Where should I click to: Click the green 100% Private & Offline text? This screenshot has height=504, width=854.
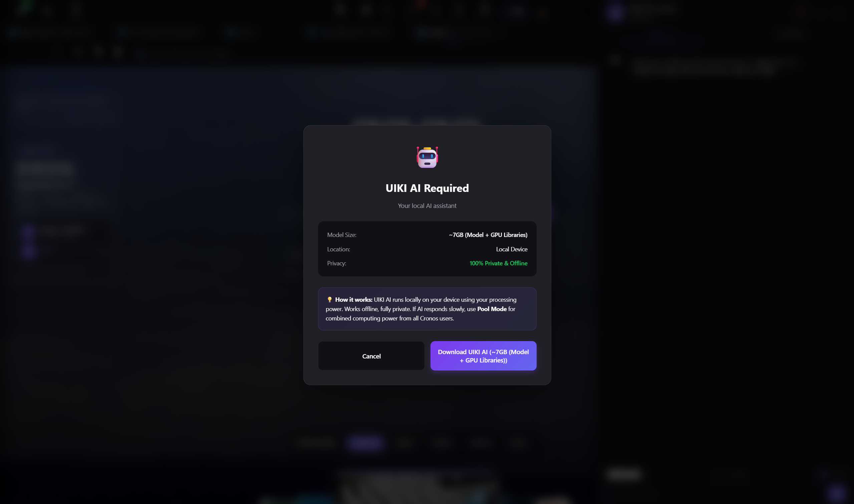pyautogui.click(x=498, y=263)
